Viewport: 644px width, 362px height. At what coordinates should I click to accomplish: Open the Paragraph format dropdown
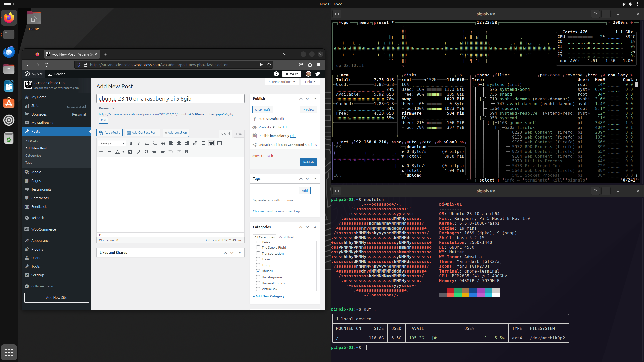112,143
